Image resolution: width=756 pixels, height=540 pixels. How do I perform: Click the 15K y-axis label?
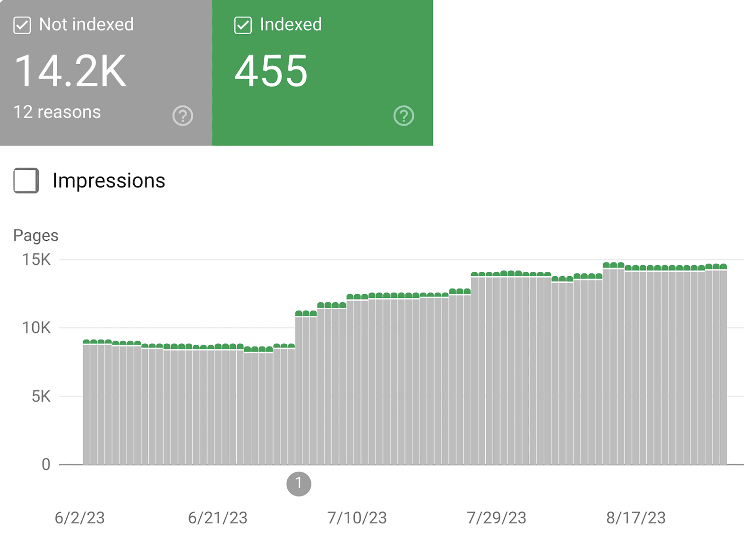[x=36, y=260]
